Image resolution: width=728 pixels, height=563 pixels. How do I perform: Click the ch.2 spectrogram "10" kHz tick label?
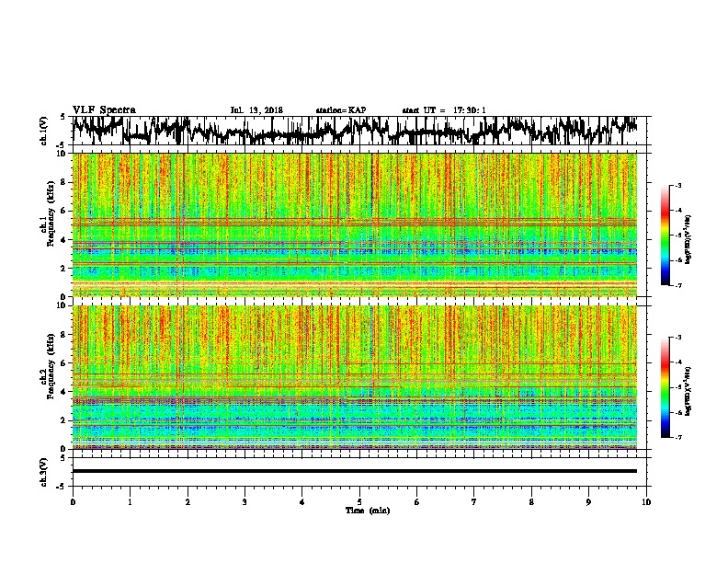(x=63, y=305)
